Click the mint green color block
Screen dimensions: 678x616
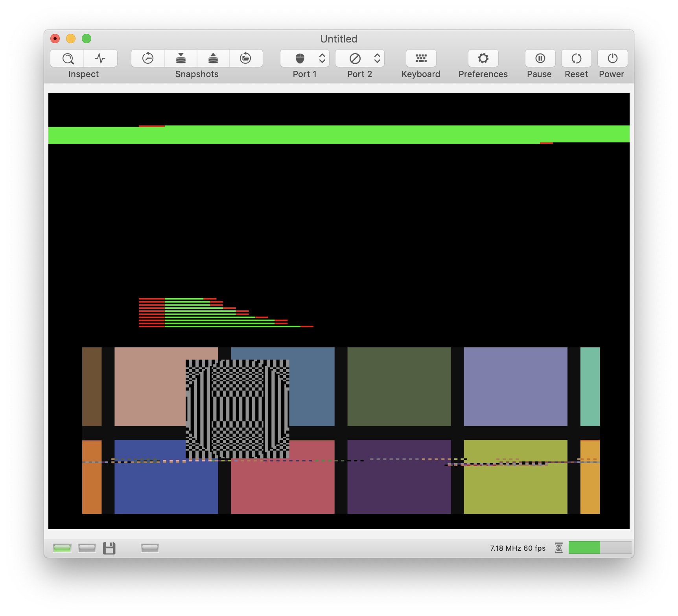click(x=590, y=387)
